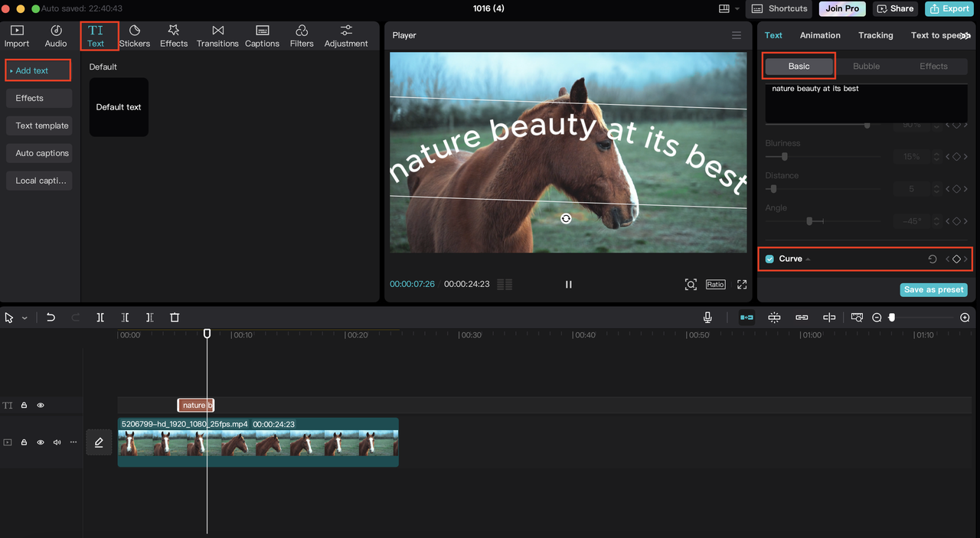The width and height of the screenshot is (980, 538).
Task: Split clip at the playhead
Action: point(100,318)
